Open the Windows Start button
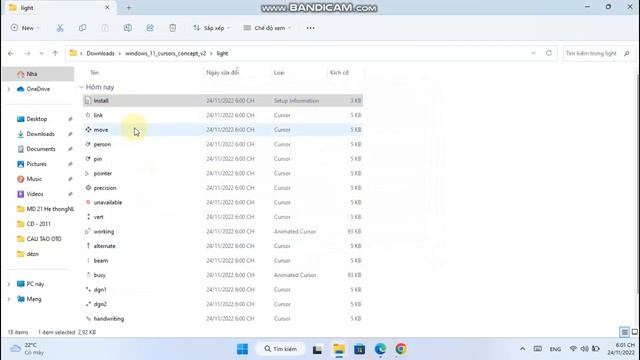Screen dimensions: 640x360 pos(242,349)
